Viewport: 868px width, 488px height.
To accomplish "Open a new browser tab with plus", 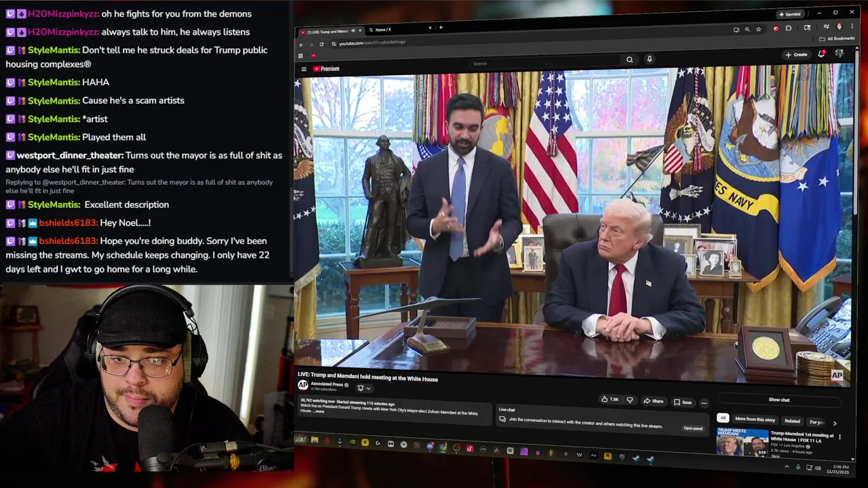I will (x=441, y=28).
